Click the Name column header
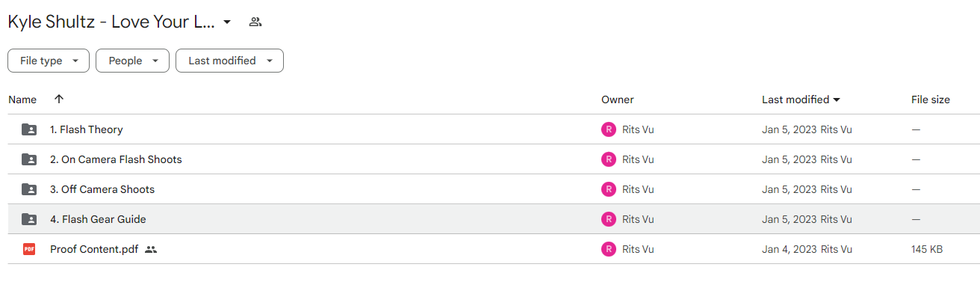This screenshot has height=285, width=980. coord(22,99)
